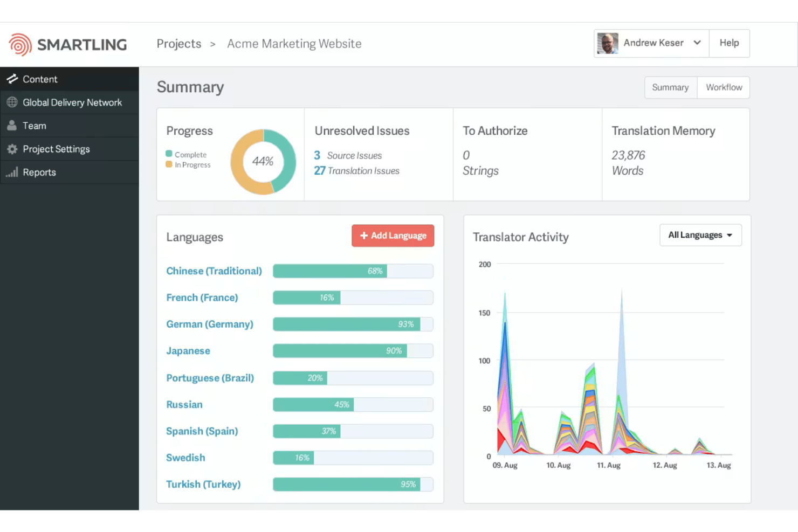Go to Projects breadcrumb link
Image resolution: width=798 pixels, height=532 pixels.
coord(179,44)
